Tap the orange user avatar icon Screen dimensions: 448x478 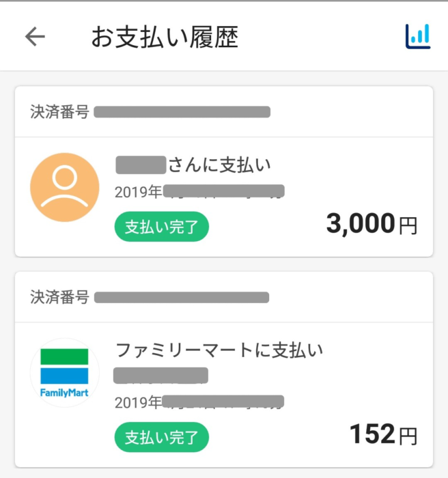click(65, 187)
